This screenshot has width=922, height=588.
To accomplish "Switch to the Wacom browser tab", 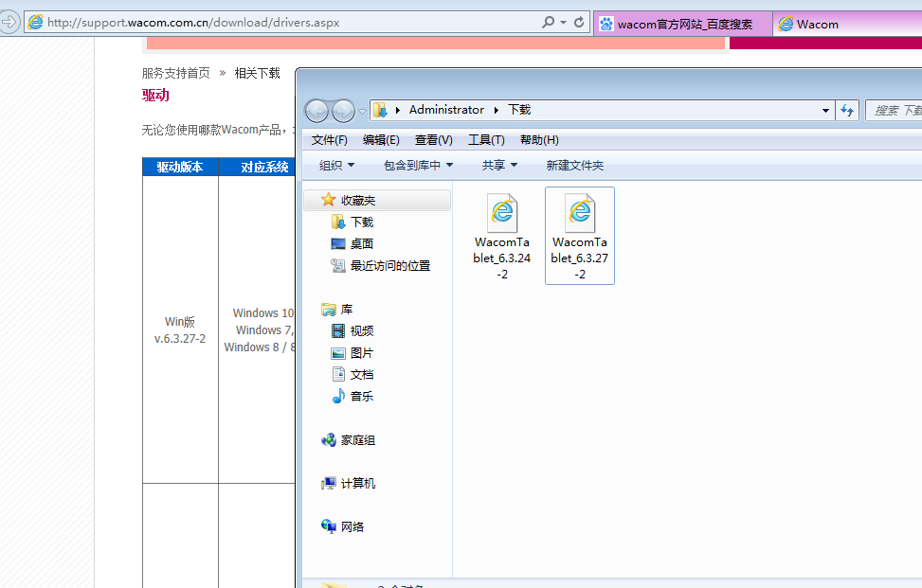I will coord(847,24).
